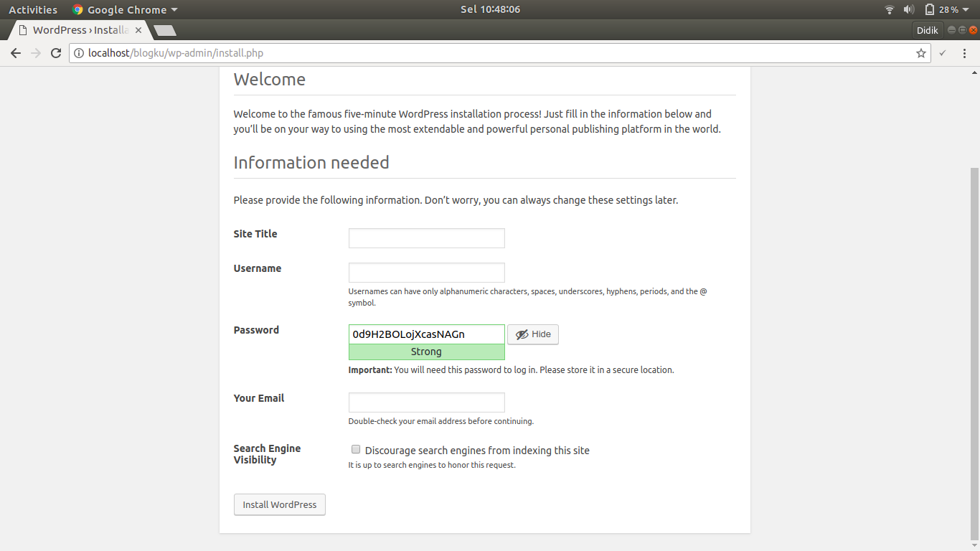Open the battery system menu dropdown
Screen dimensions: 980x551
[965, 10]
